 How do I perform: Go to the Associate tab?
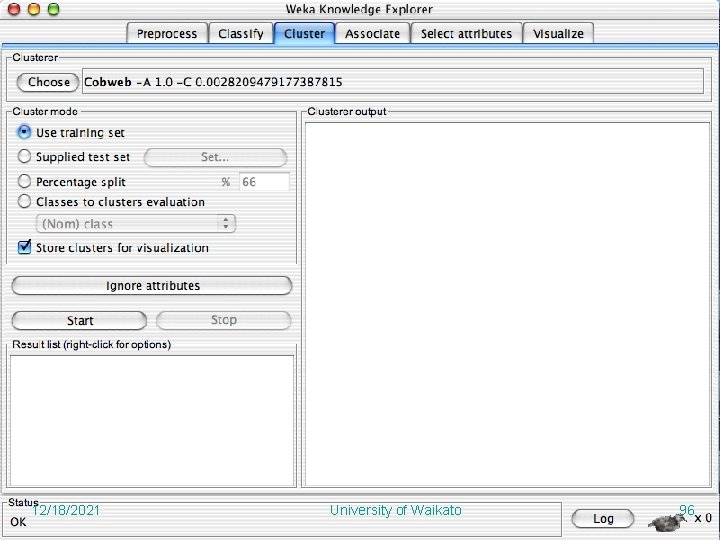pos(372,34)
